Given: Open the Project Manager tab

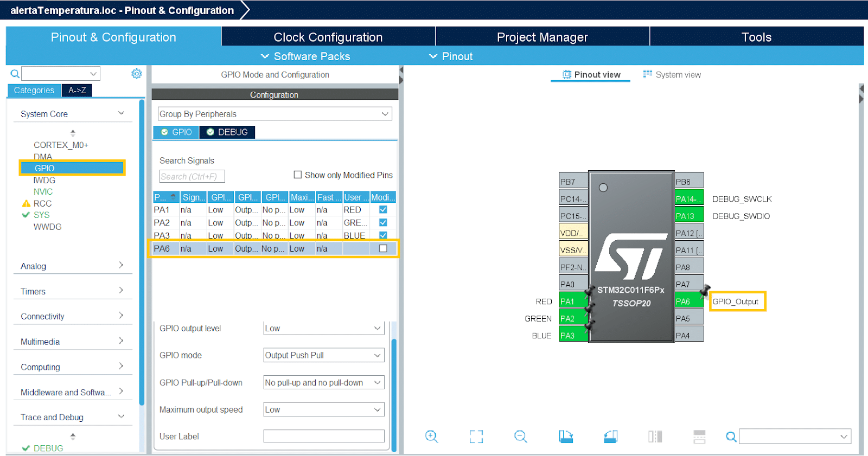Looking at the screenshot, I should [542, 37].
